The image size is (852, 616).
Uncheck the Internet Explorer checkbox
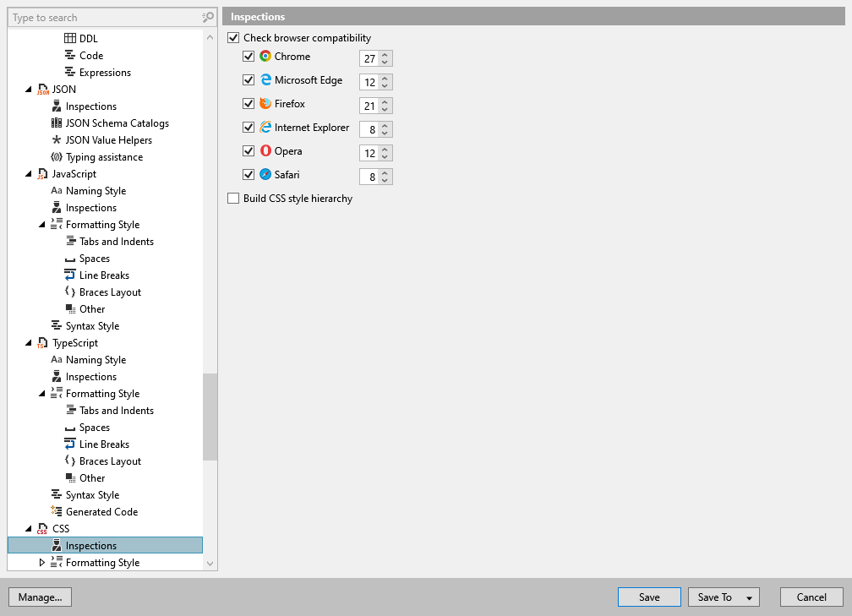248,127
